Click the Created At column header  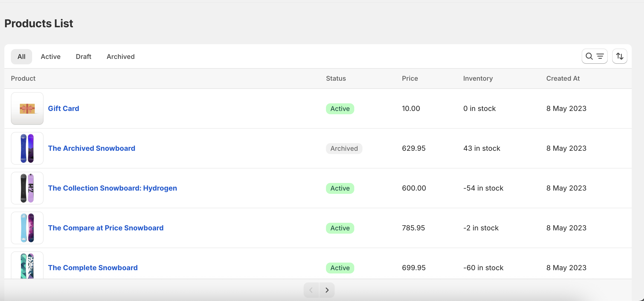pos(563,79)
